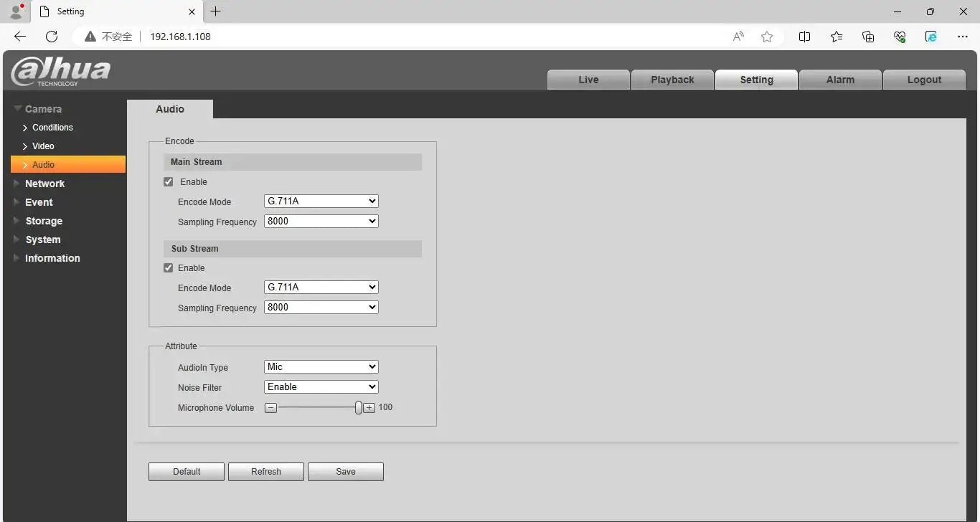Open browser Collections icon
This screenshot has height=522, width=980.
868,37
